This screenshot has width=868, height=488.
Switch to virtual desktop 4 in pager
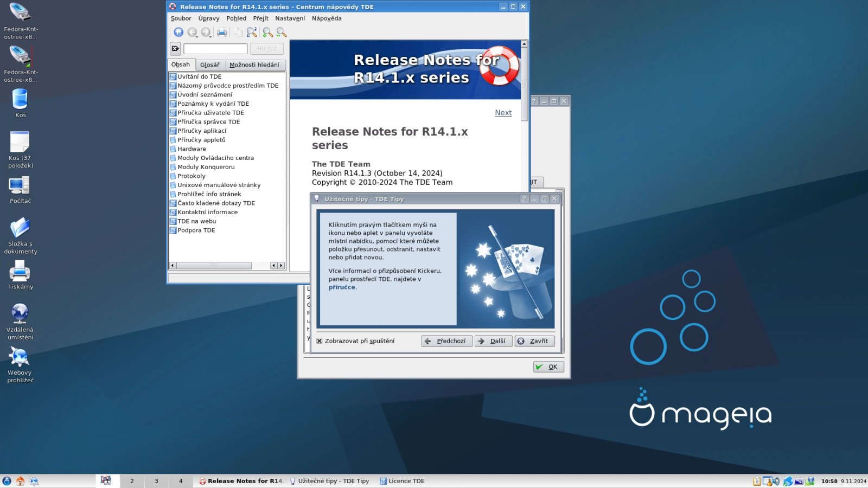coord(181,481)
